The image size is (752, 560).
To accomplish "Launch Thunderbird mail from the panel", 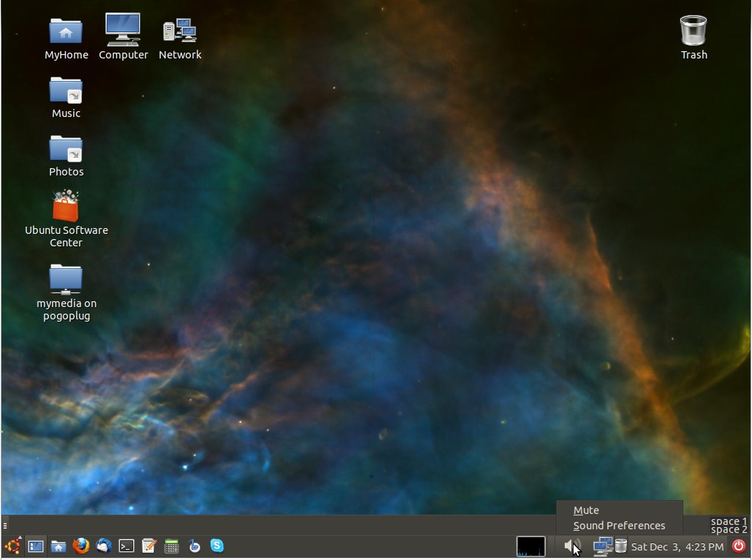I will point(104,545).
